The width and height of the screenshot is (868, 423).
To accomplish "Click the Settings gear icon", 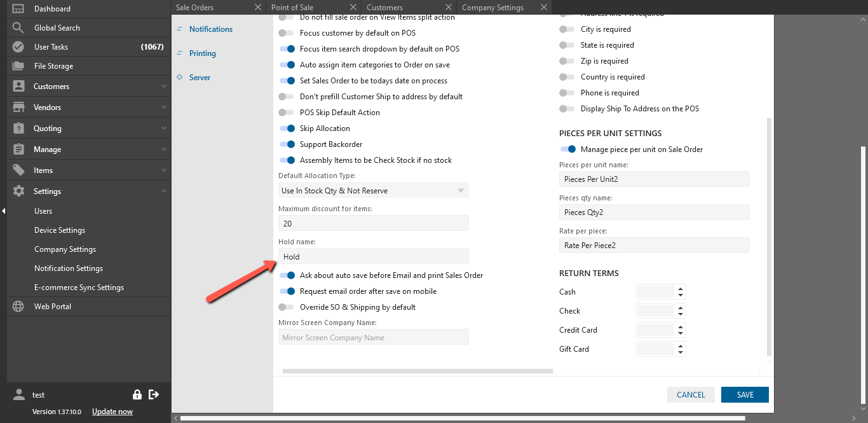I will tap(18, 191).
